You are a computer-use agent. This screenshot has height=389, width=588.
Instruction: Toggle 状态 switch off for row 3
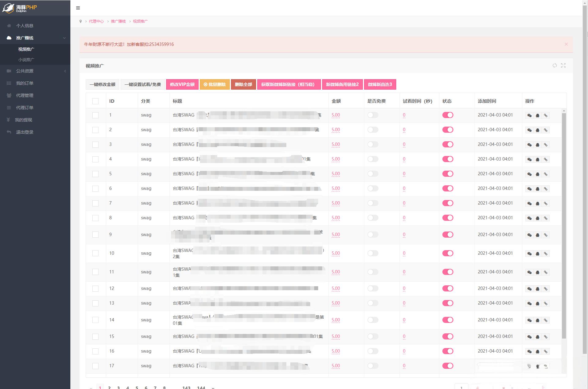448,144
